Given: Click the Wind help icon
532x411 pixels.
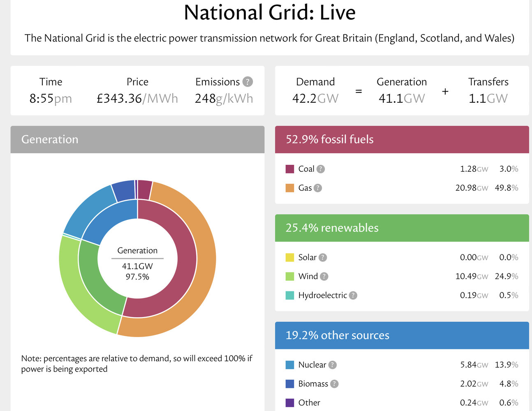Looking at the screenshot, I should click(x=324, y=276).
